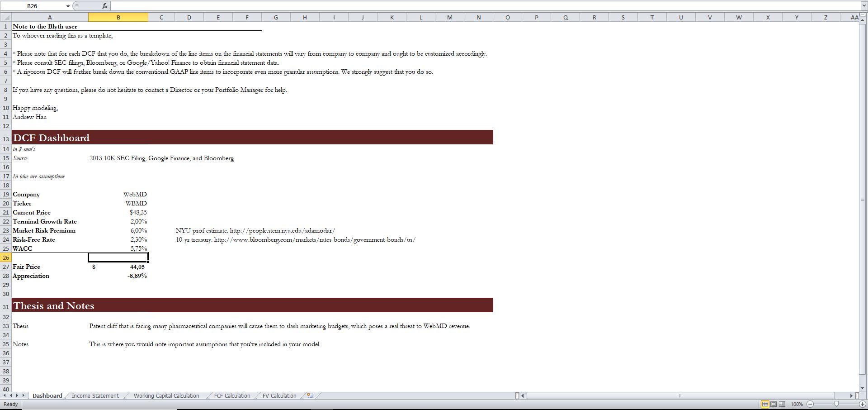Select column B header
This screenshot has width=868, height=410.
(118, 17)
